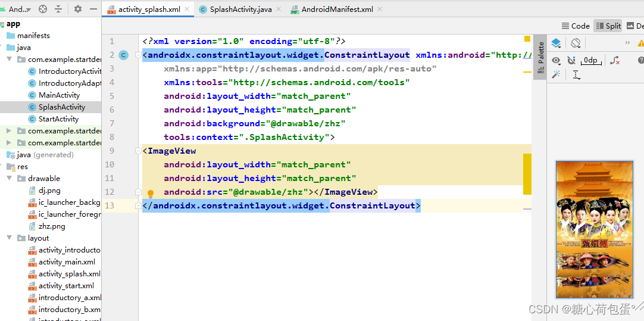This screenshot has width=644, height=321.
Task: Click the gutter class icon on line 2
Action: point(124,55)
